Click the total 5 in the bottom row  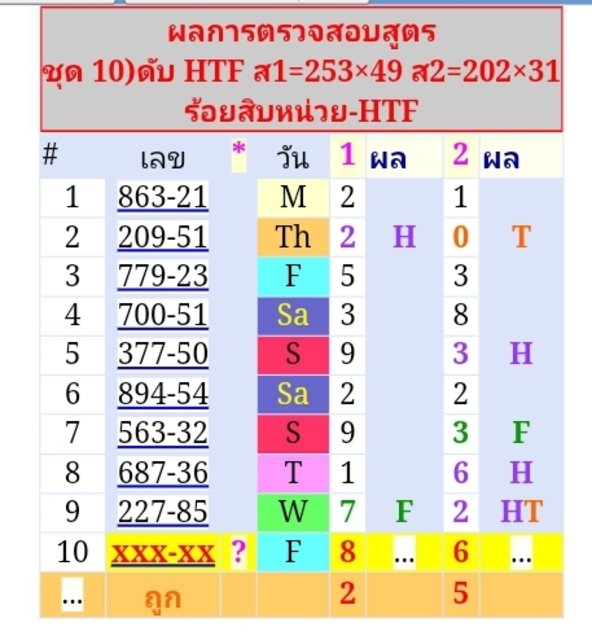tap(461, 593)
